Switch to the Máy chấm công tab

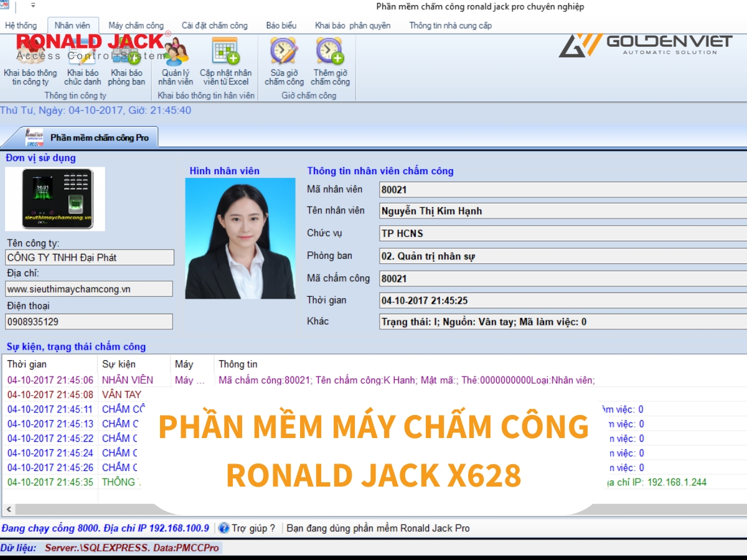[135, 26]
